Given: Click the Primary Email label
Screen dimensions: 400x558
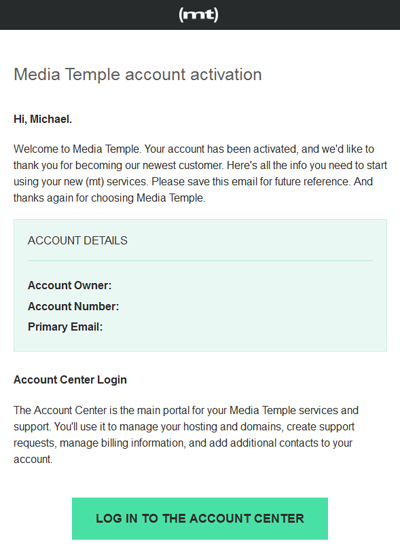Looking at the screenshot, I should click(x=65, y=327).
